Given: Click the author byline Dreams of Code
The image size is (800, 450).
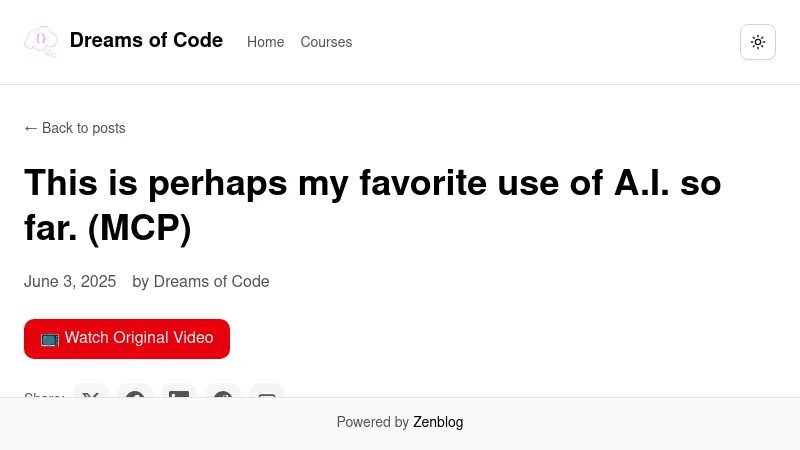Looking at the screenshot, I should (x=211, y=282).
